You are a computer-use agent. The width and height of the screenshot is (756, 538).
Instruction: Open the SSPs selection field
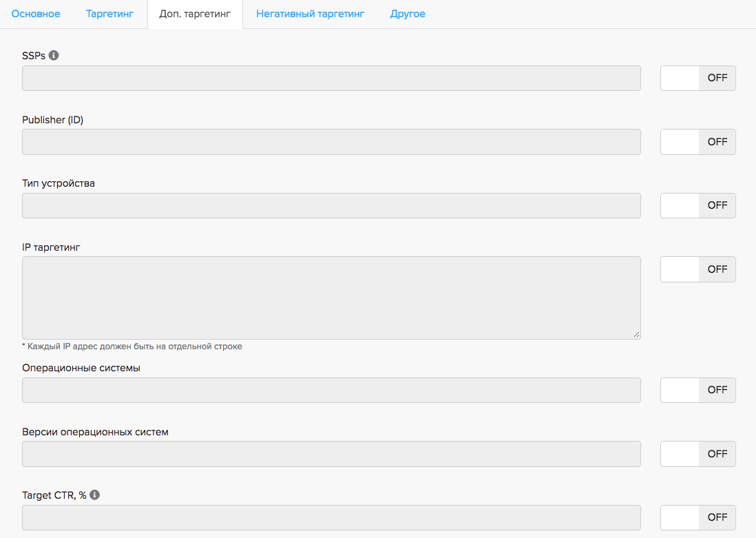pos(331,79)
